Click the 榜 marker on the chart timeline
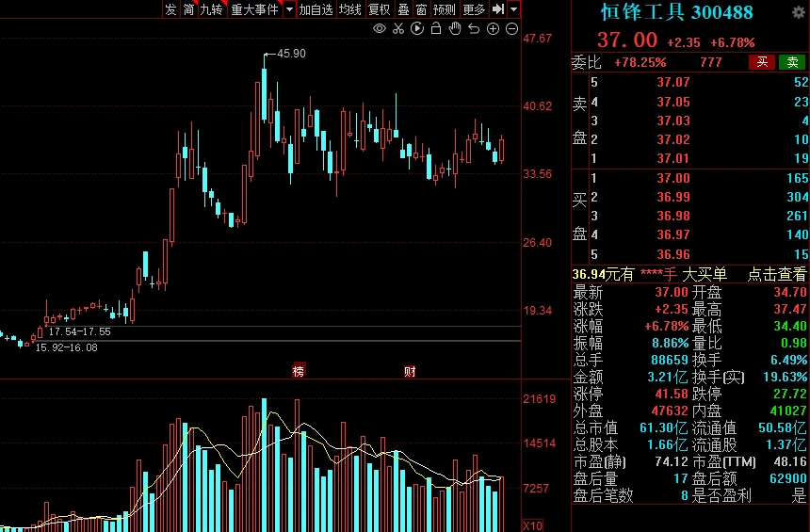This screenshot has height=532, width=810. click(299, 371)
